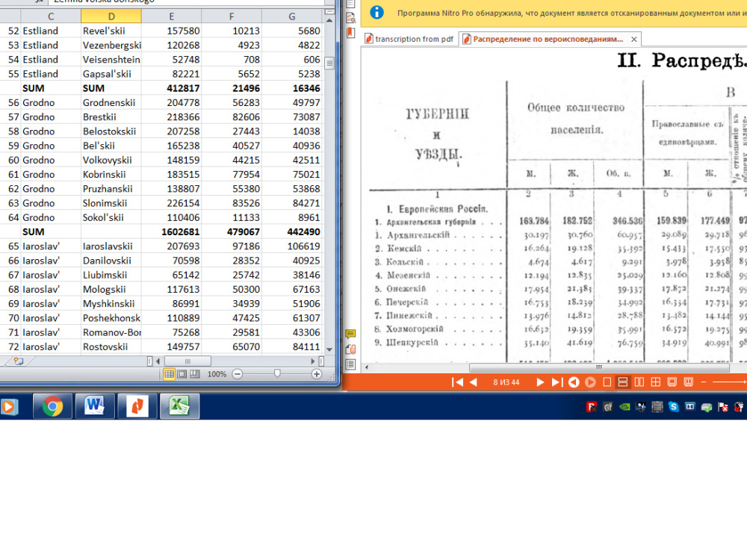Switch to facing two-page view

coord(639,382)
